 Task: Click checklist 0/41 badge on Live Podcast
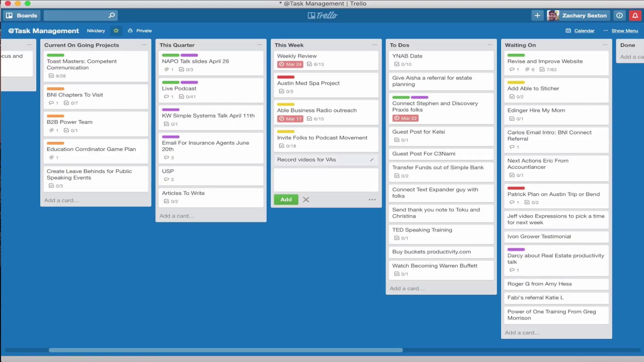coord(187,97)
